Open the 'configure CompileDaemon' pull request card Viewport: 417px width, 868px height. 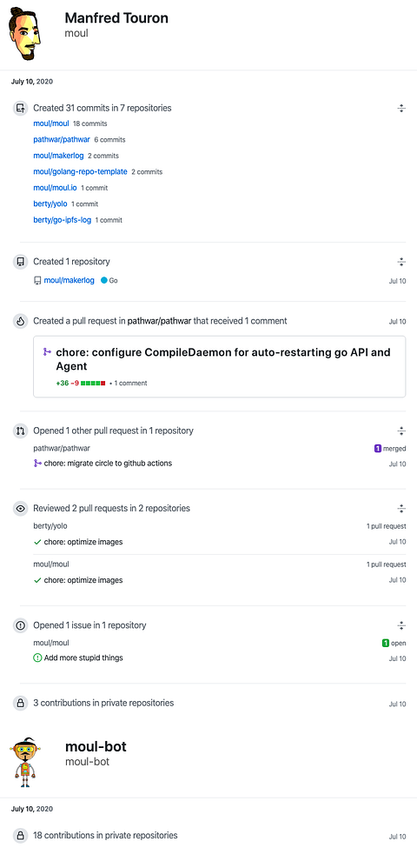click(x=220, y=366)
